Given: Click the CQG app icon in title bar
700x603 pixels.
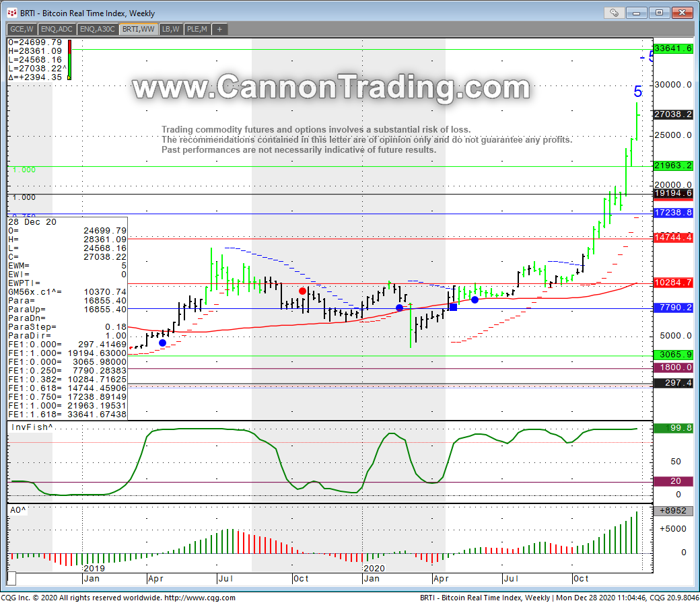Looking at the screenshot, I should coord(11,13).
